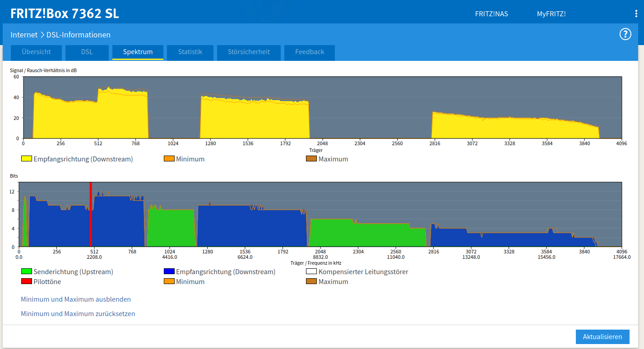Image resolution: width=644 pixels, height=349 pixels.
Task: Select the Spektrum tab
Action: click(138, 52)
